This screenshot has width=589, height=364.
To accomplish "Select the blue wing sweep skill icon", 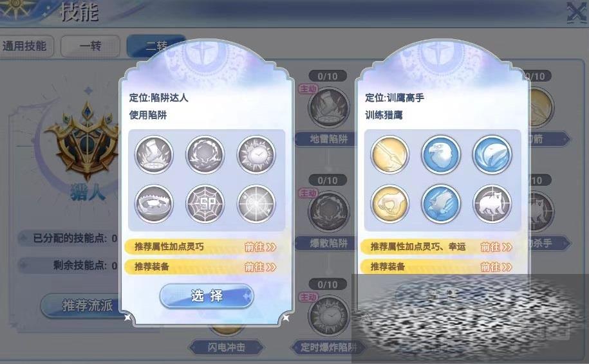I will tap(492, 154).
